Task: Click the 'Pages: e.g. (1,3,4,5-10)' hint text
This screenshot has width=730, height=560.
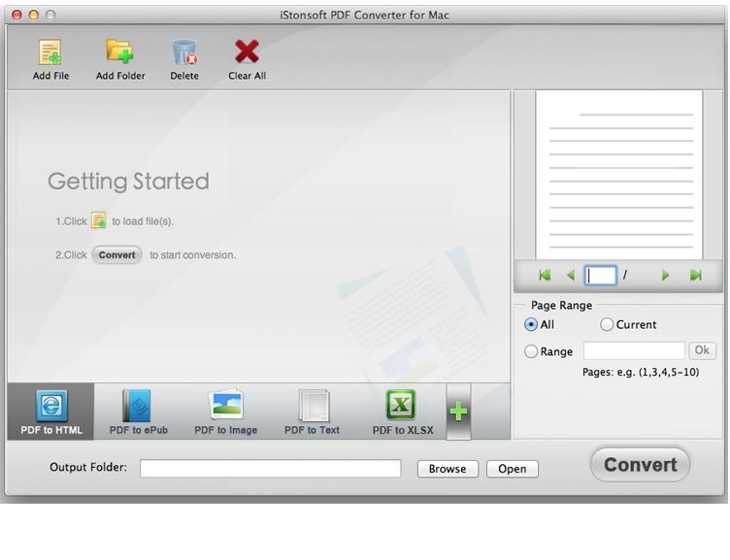Action: pyautogui.click(x=641, y=373)
